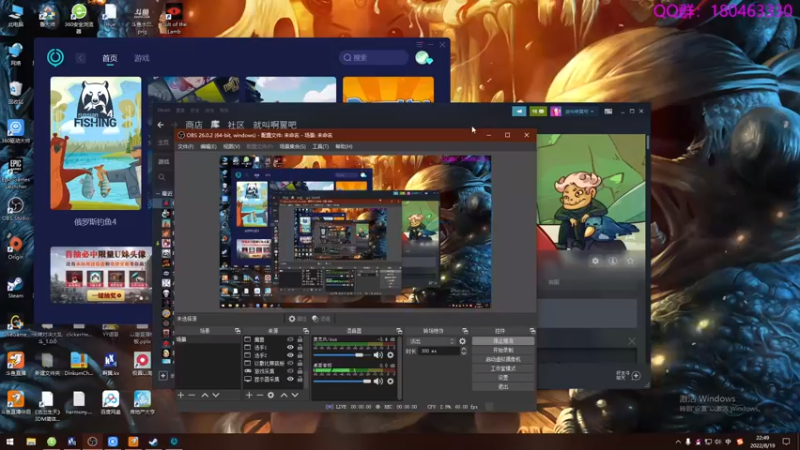Mute the microphone audio channel
Viewport: 800px width, 450px height.
378,355
